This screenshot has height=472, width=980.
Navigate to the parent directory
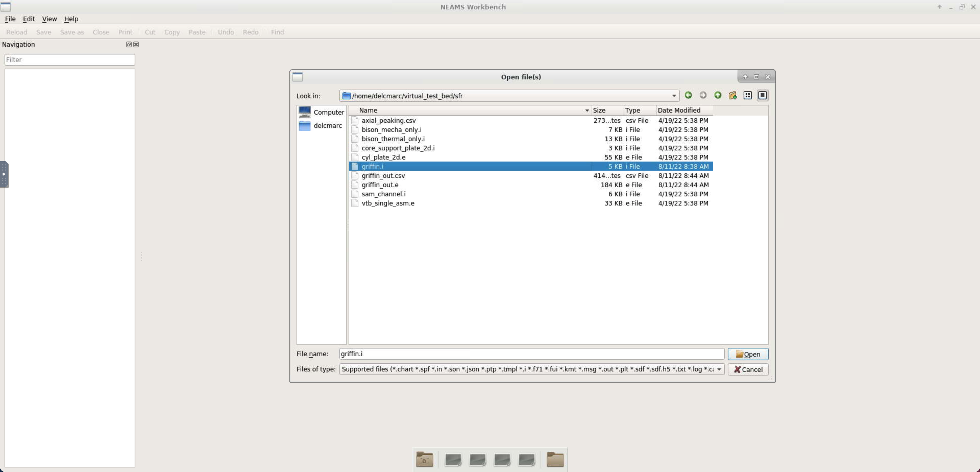[x=718, y=95]
